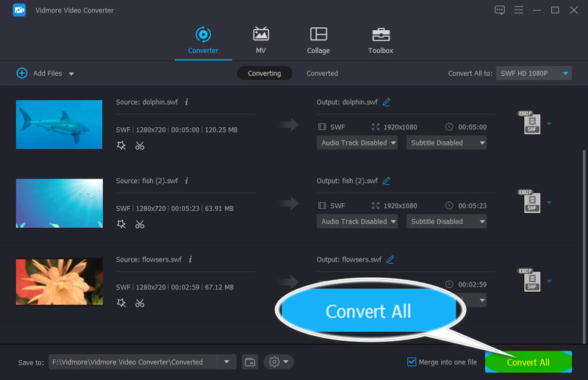
Task: Open the output folder icon
Action: click(250, 362)
